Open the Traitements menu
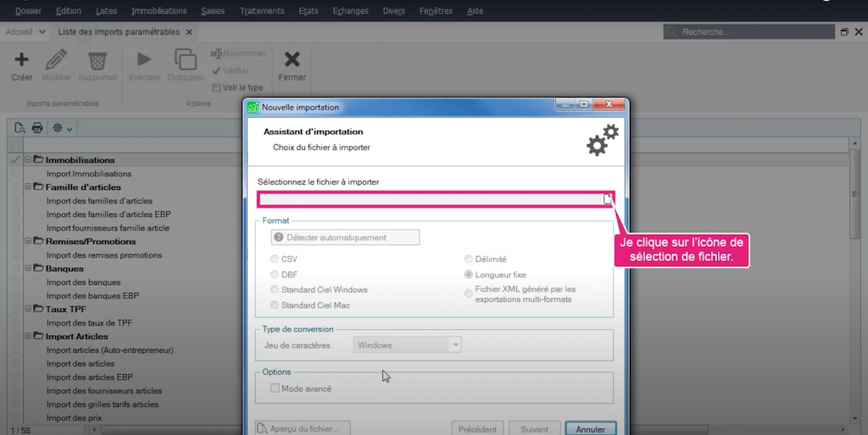868x435 pixels. 262,10
